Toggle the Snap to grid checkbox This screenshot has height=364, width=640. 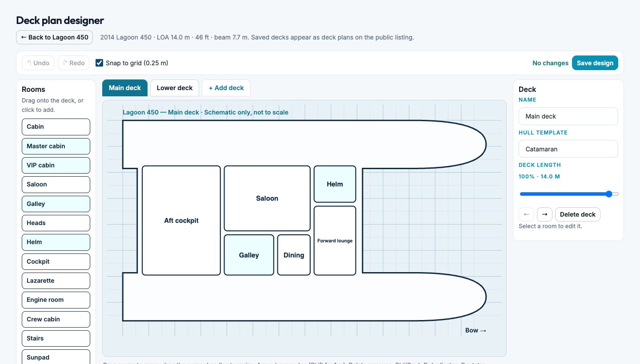tap(100, 63)
